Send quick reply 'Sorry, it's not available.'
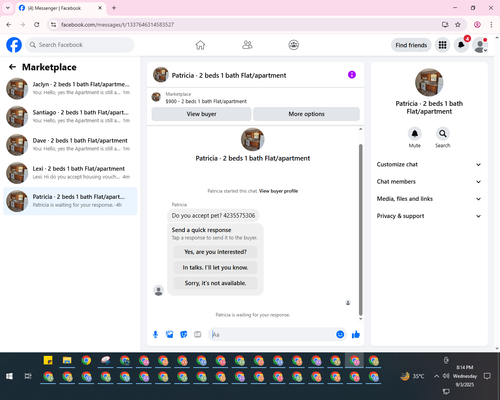 [x=215, y=283]
